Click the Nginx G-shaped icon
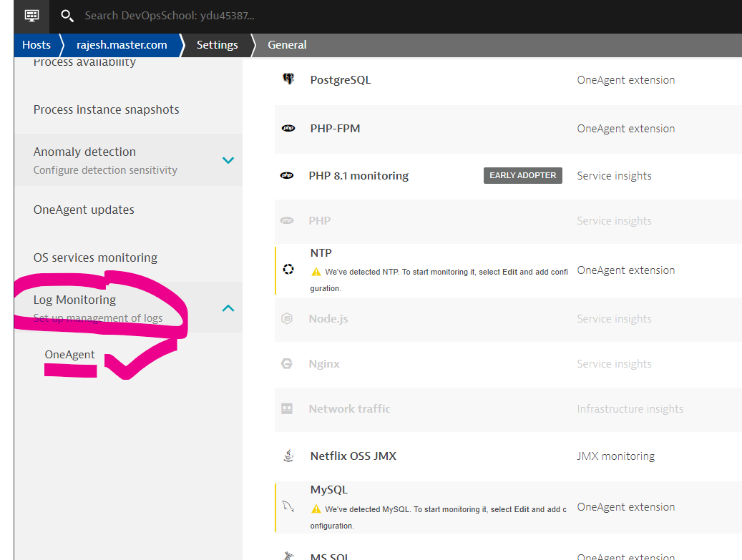This screenshot has height=560, width=742. 287,363
